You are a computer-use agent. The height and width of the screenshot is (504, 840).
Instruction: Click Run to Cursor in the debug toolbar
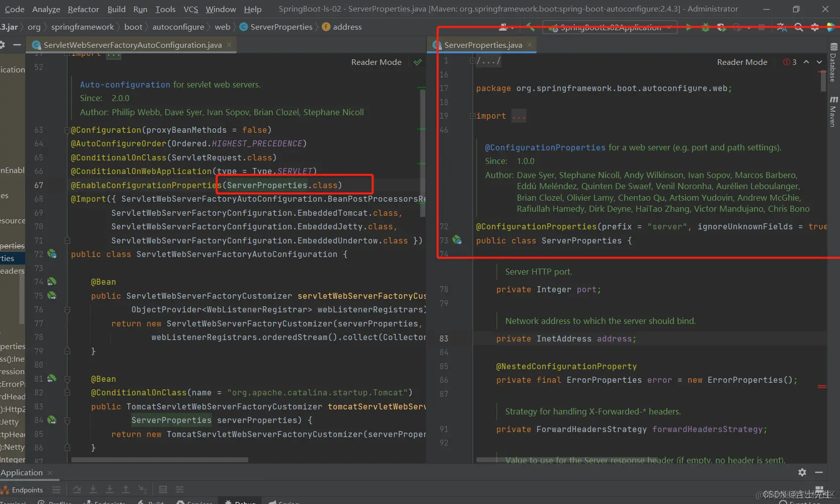[142, 489]
